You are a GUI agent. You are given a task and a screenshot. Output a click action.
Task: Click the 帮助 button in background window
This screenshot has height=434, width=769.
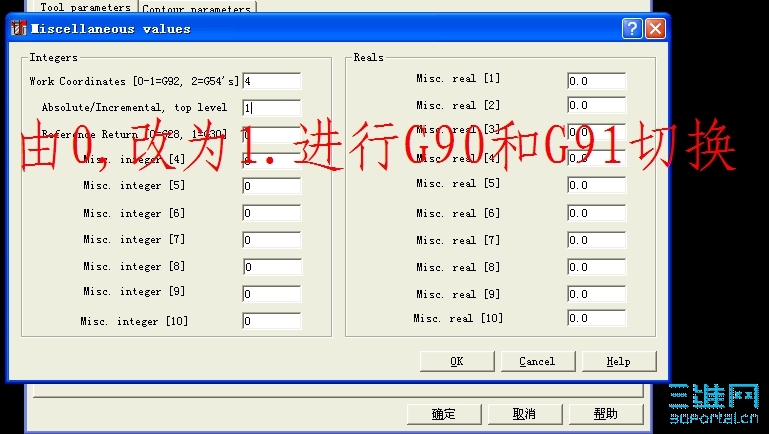click(x=606, y=414)
